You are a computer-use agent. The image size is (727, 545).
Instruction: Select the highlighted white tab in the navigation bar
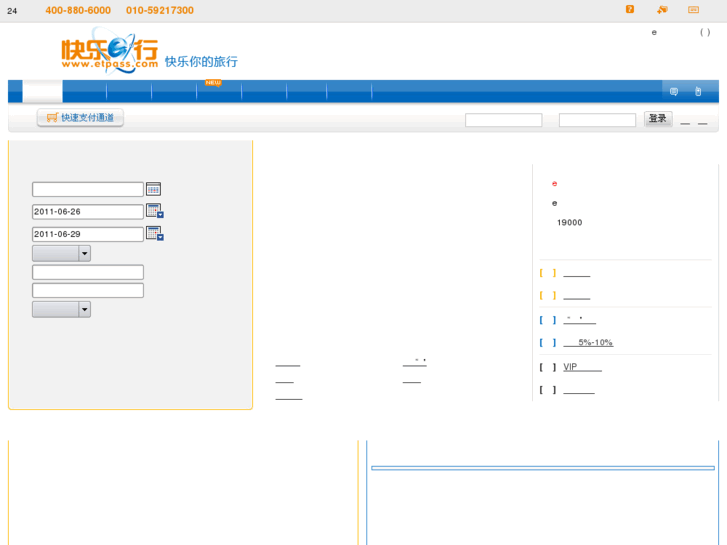[x=42, y=91]
